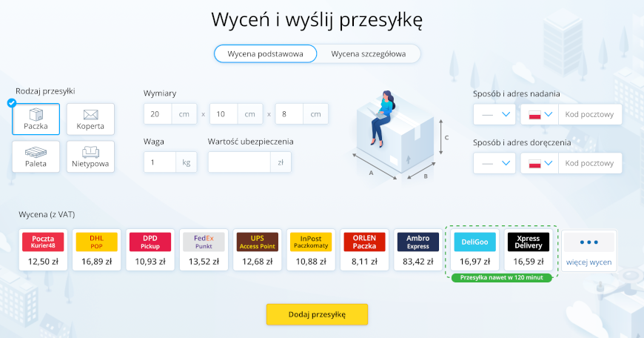Click the Przesyłka nawet w 120 minut badge
Viewport: 644px width, 338px height.
coord(501,277)
